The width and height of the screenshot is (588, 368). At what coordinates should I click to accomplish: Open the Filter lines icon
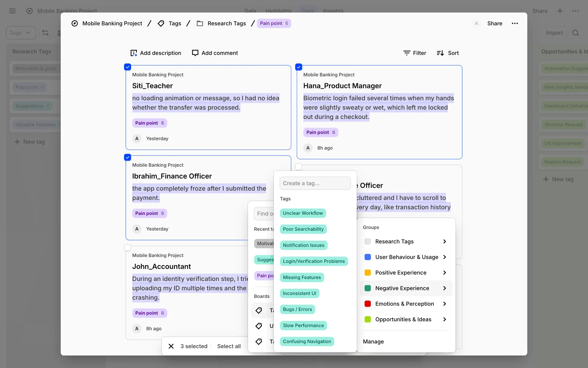(x=407, y=53)
